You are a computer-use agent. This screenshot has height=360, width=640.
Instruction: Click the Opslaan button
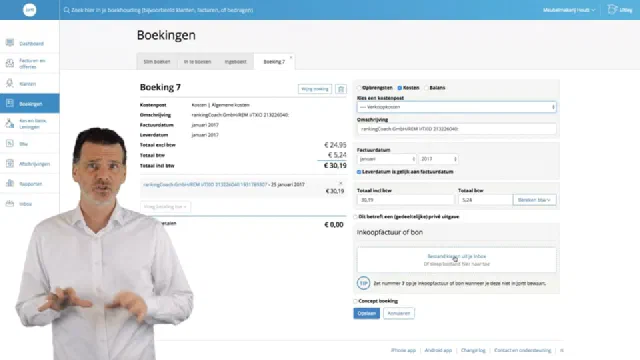[x=367, y=313]
